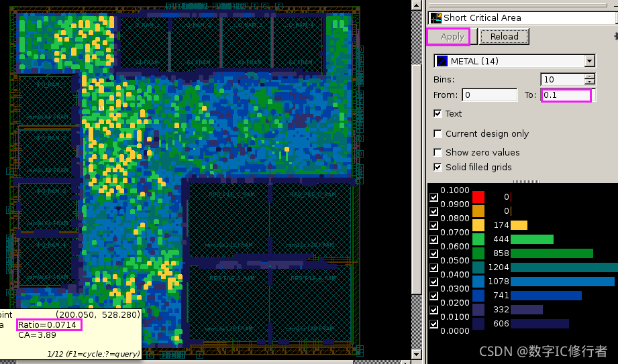Click the Apply button
618x364 pixels.
(452, 37)
